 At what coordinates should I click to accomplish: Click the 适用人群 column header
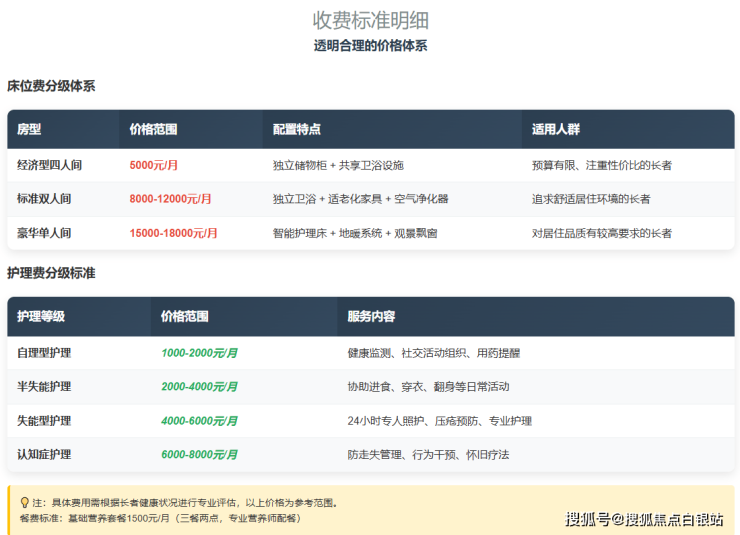[556, 130]
